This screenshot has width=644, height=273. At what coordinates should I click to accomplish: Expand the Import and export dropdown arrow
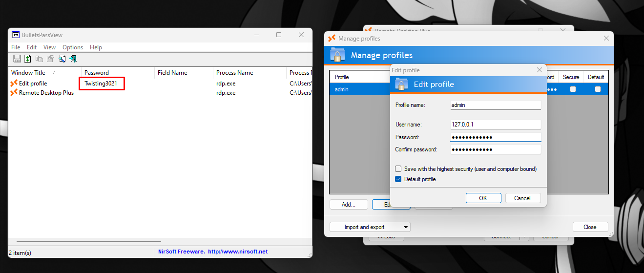[406, 227]
